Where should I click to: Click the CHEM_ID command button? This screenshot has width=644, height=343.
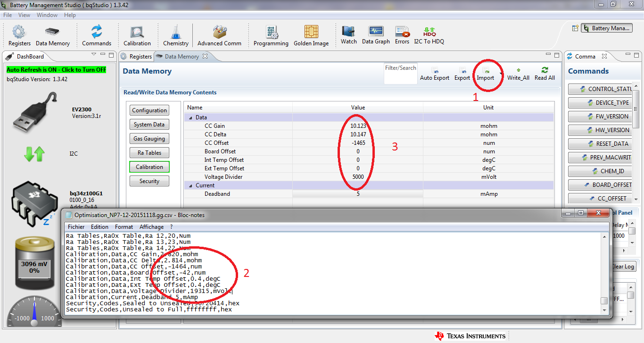[x=600, y=171]
